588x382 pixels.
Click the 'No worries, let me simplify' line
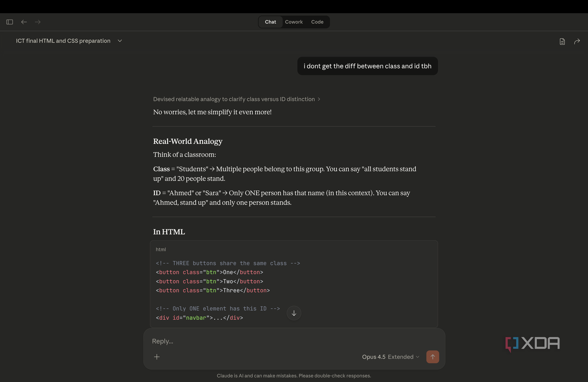click(212, 112)
